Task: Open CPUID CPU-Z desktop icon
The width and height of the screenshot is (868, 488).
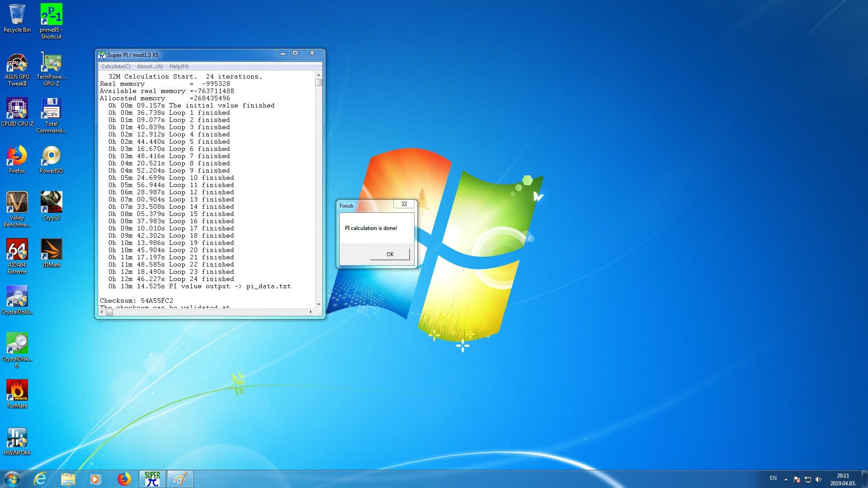Action: click(17, 112)
